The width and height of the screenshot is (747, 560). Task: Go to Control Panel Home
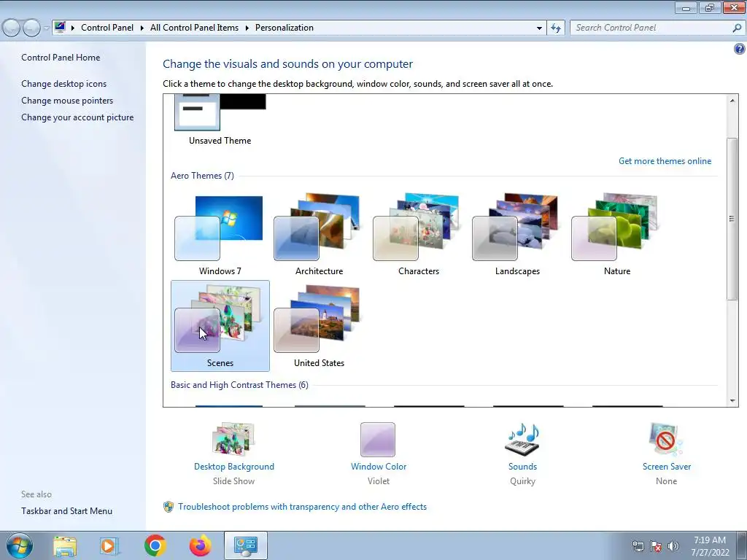tap(61, 58)
